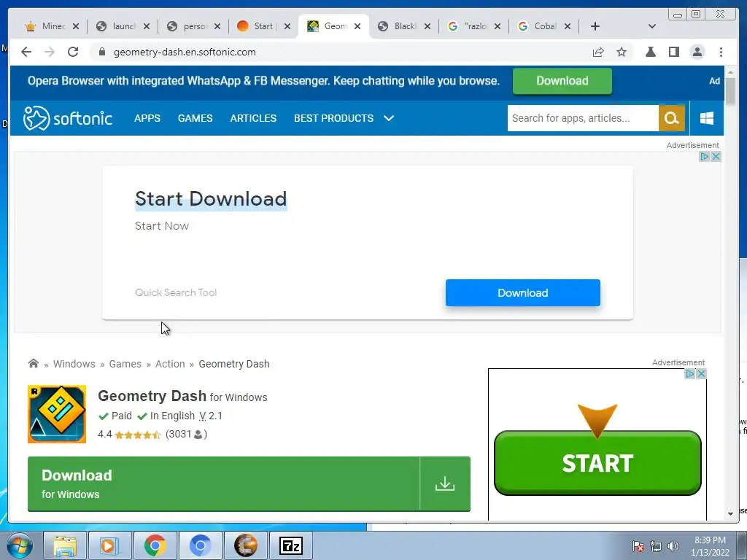Viewport: 747px width, 560px height.
Task: Click the 'Start Now' ad text
Action: [162, 226]
